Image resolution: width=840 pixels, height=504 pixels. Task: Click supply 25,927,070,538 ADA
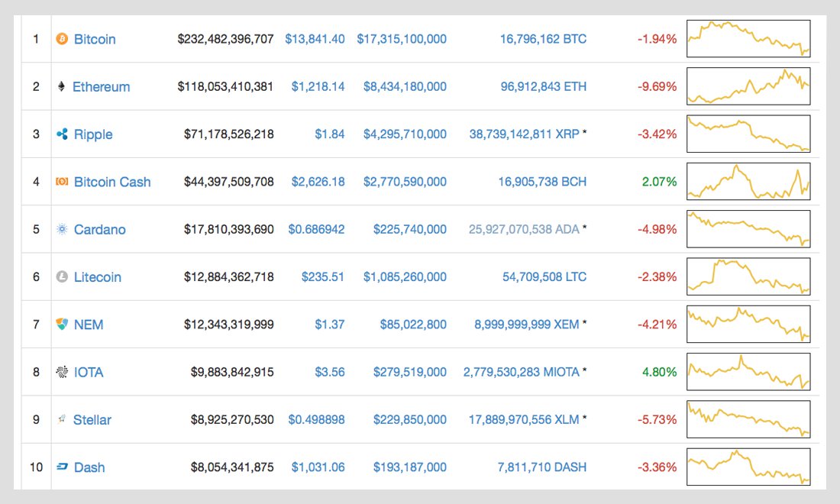click(524, 230)
